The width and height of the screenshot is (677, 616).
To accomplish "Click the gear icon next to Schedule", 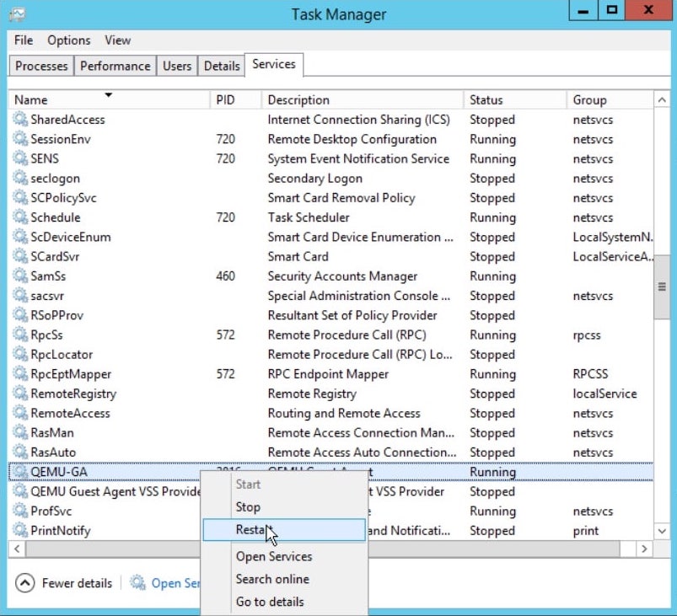I will [20, 217].
